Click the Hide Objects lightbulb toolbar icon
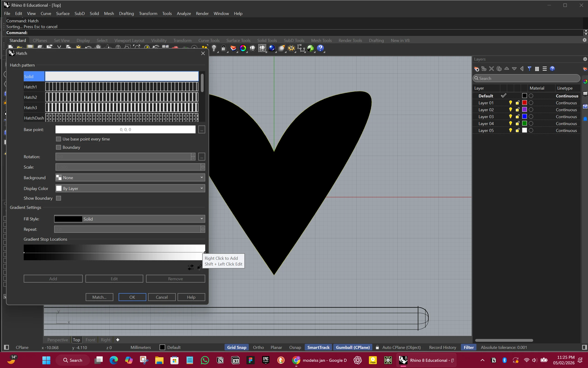Screen dimensions: 588x368 214,48
